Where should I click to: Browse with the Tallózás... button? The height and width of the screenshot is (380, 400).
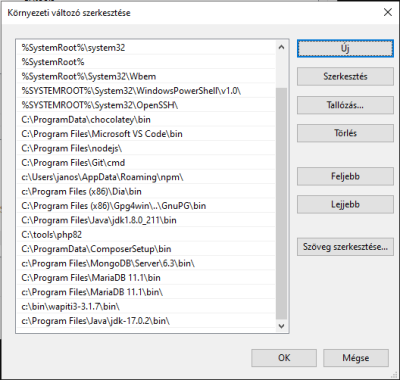tap(345, 105)
